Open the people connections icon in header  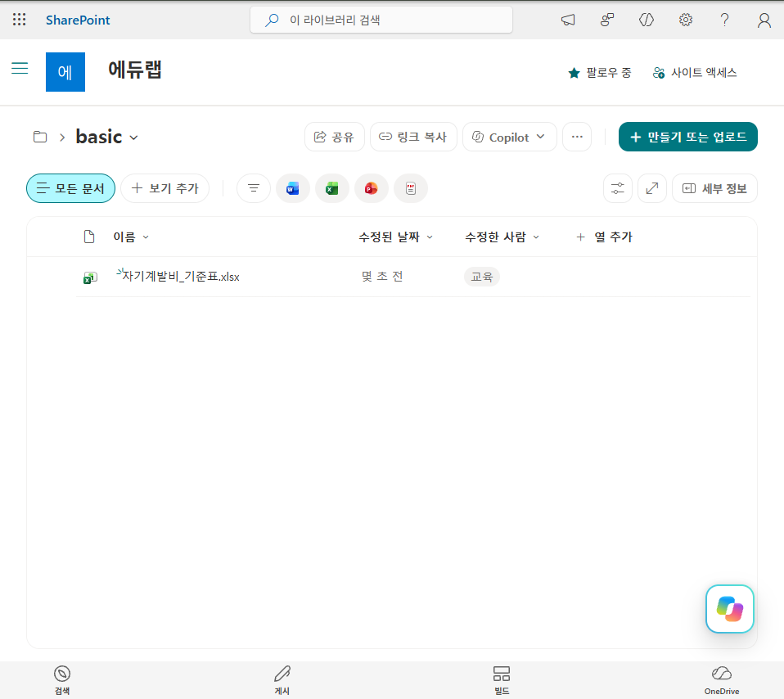tap(607, 20)
